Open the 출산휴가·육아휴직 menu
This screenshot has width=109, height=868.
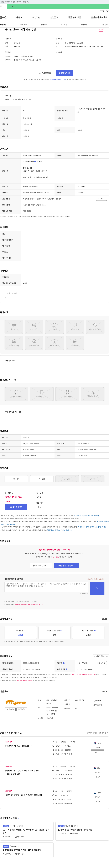point(99,18)
